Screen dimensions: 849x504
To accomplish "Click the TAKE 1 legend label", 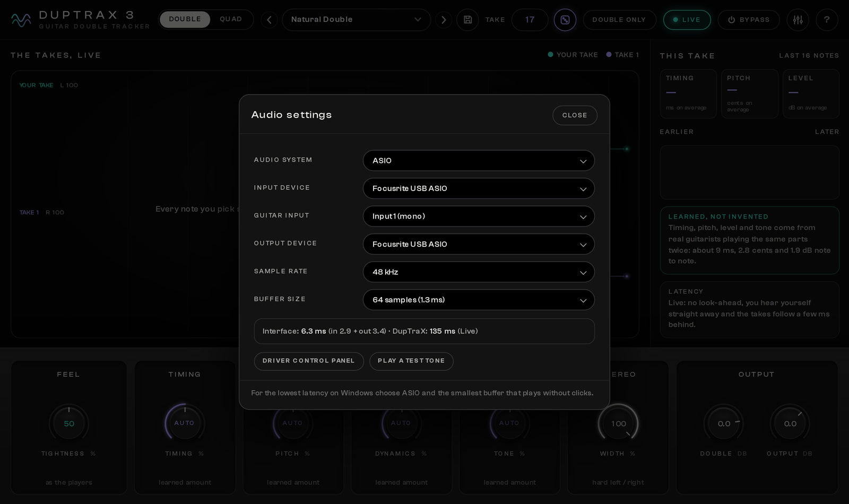I will pos(622,55).
